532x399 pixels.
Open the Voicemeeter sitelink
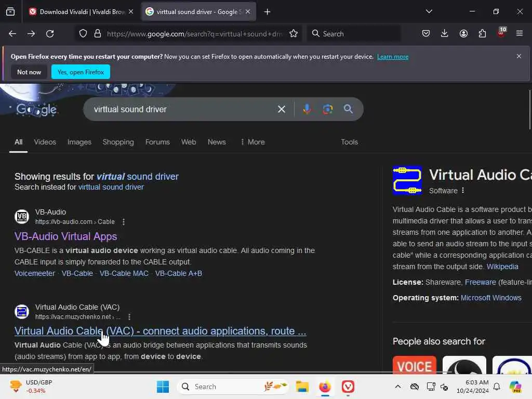[x=35, y=273]
